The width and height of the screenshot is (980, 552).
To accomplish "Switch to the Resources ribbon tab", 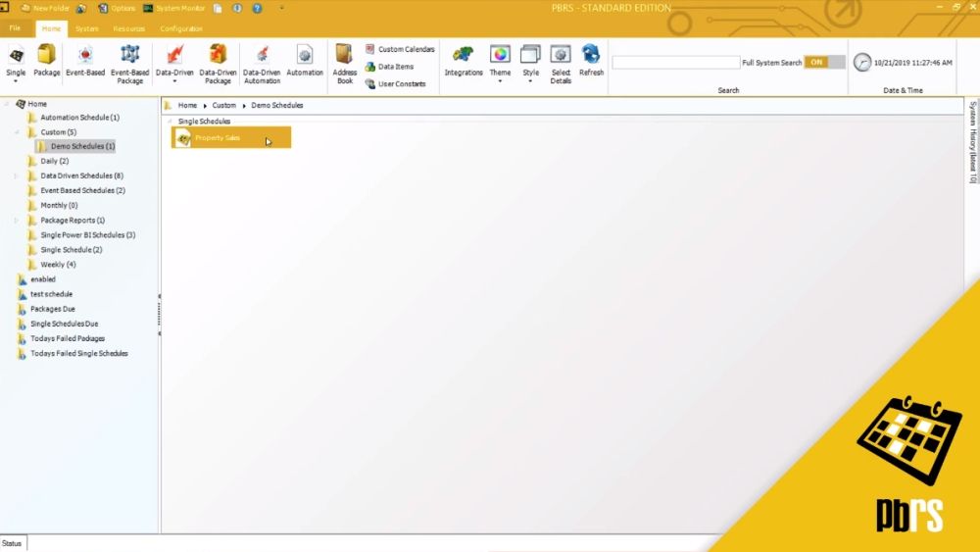I will click(129, 28).
